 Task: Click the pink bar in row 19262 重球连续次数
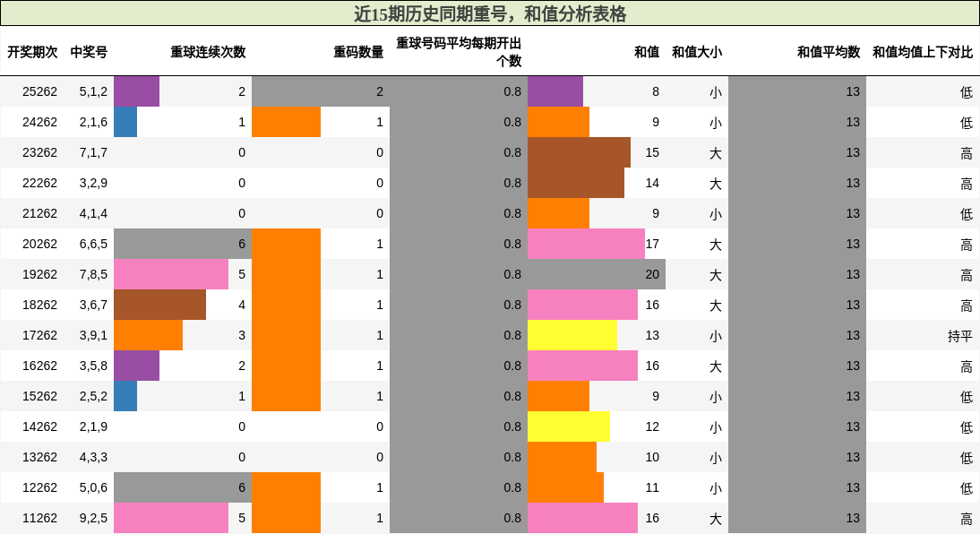(170, 274)
